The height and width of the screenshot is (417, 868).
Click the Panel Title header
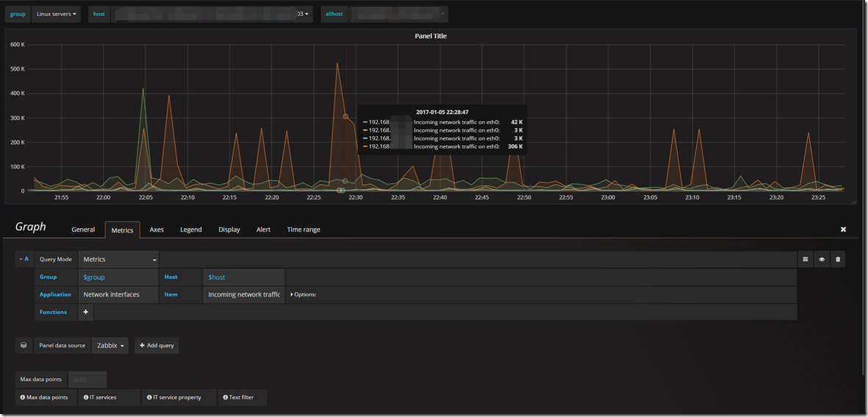(x=431, y=36)
